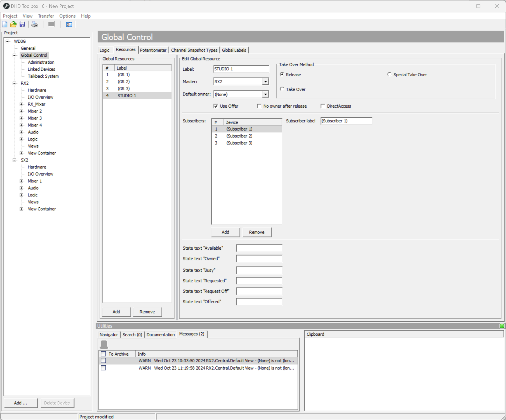This screenshot has height=420, width=506.
Task: Open the Master device dropdown
Action: pyautogui.click(x=265, y=81)
